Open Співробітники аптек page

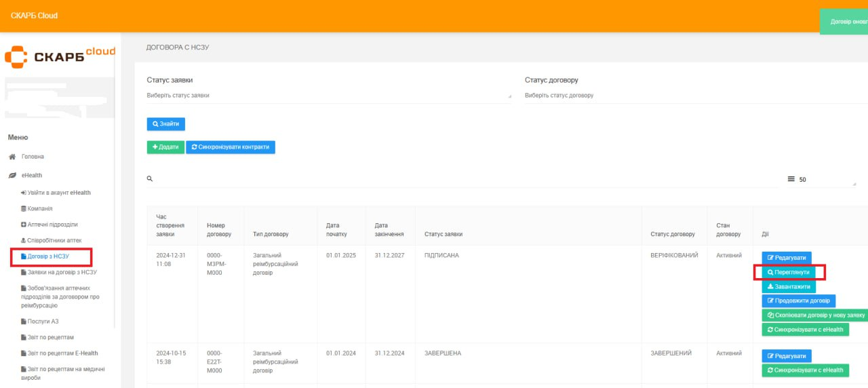[x=55, y=241]
